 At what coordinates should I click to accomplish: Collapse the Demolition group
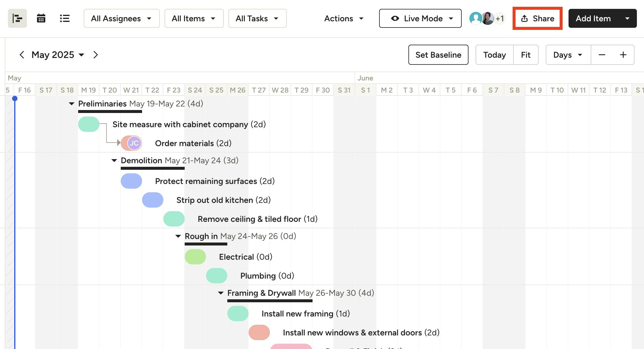pyautogui.click(x=114, y=161)
